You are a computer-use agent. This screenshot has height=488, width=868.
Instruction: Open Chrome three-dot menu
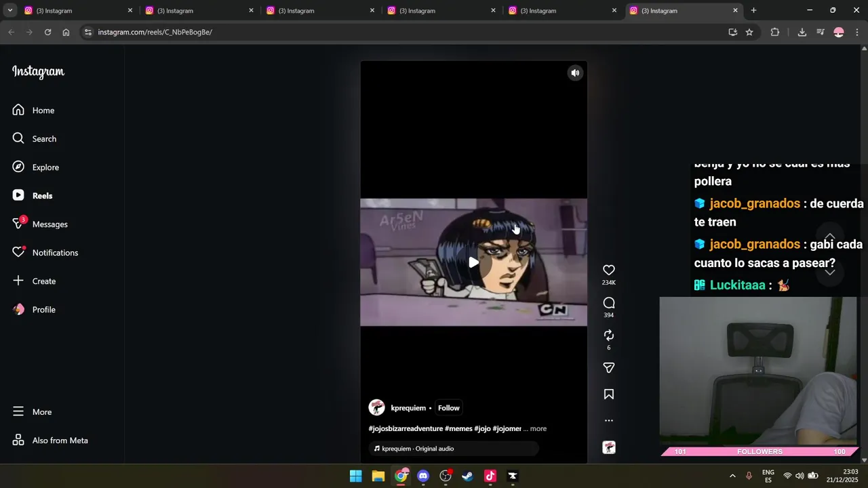[857, 33]
